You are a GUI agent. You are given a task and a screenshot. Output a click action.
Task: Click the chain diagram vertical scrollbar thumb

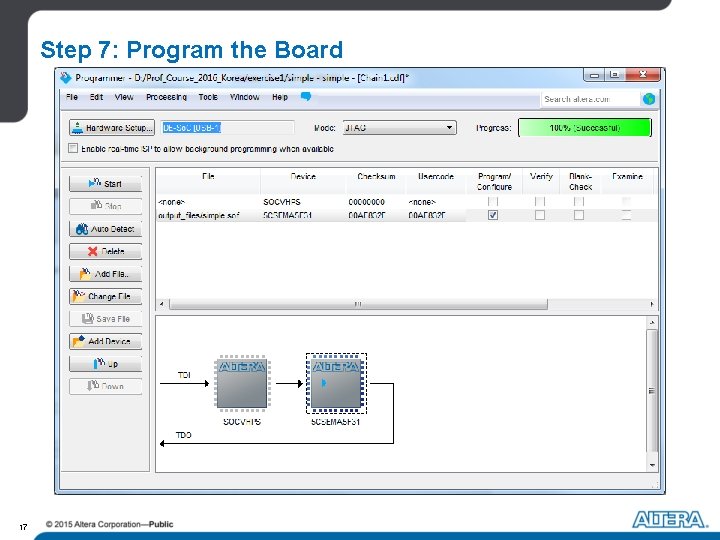652,391
